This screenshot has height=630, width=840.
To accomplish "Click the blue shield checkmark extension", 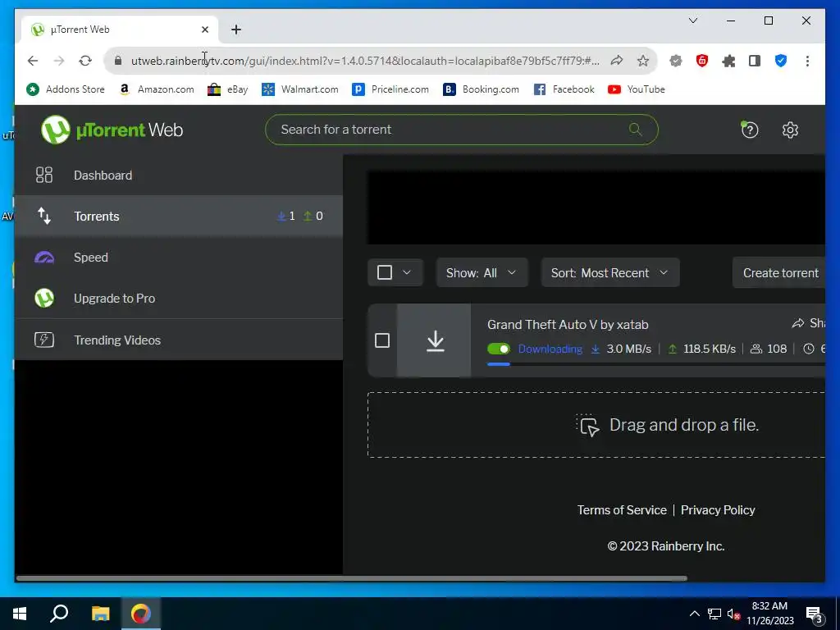I will pyautogui.click(x=781, y=61).
